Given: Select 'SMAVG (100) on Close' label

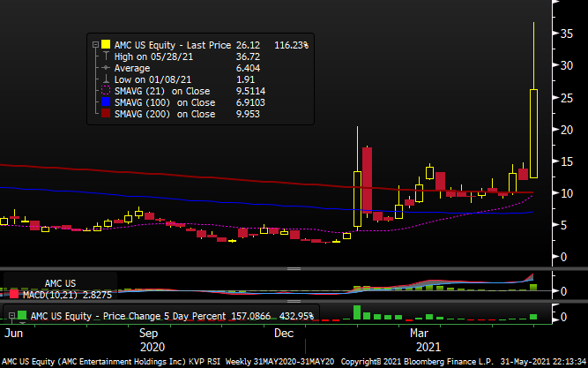Looking at the screenshot, I should pos(165,102).
